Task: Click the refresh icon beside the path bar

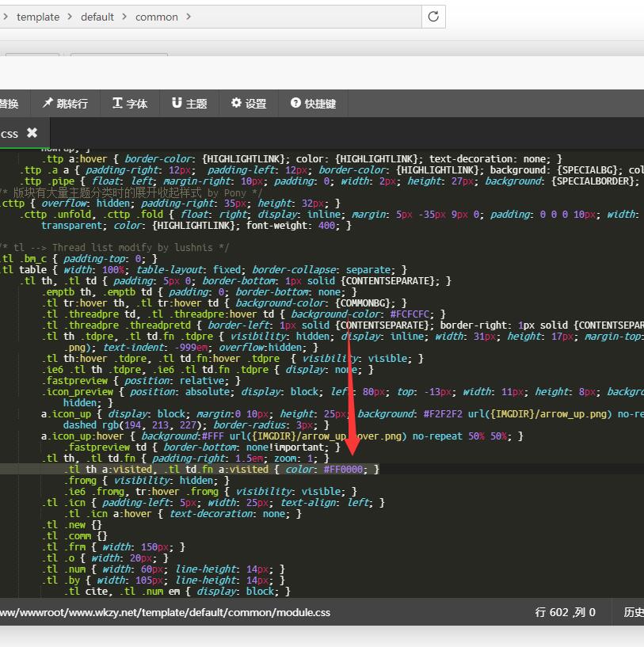Action: click(433, 17)
